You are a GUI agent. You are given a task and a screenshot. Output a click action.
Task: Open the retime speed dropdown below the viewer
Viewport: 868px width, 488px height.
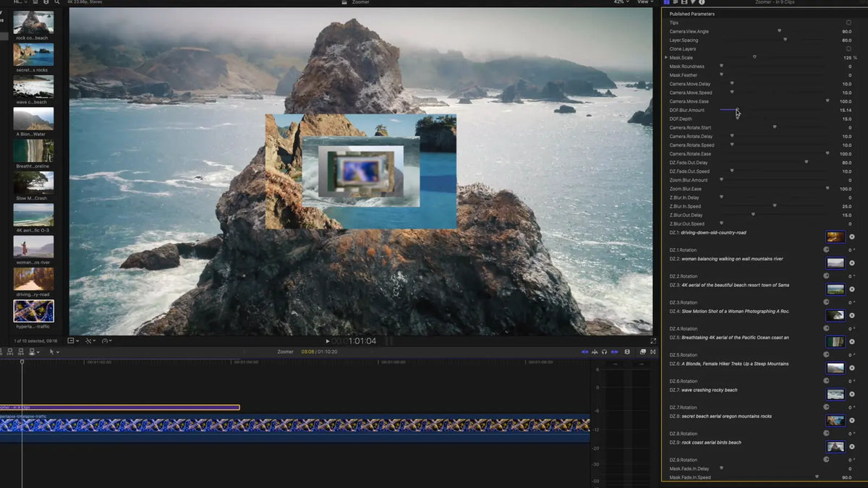tap(106, 341)
